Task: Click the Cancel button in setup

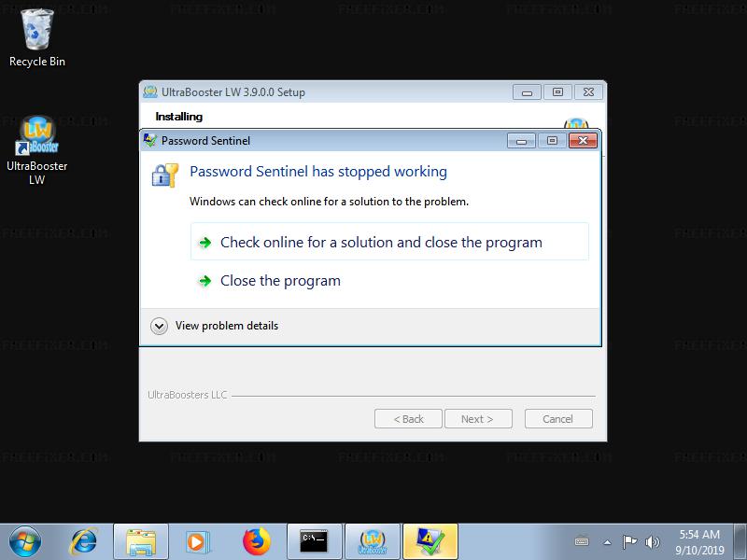Action: pos(558,418)
